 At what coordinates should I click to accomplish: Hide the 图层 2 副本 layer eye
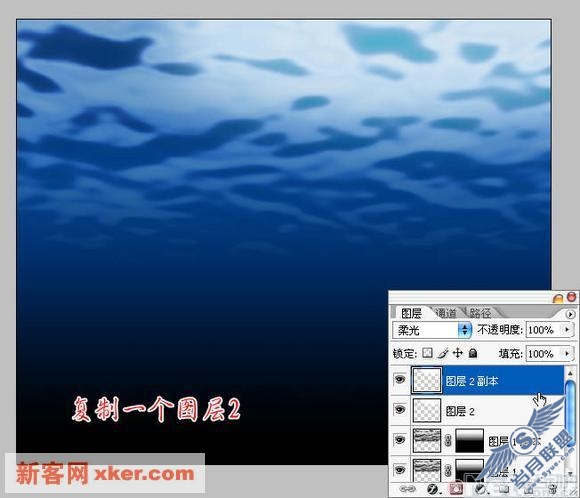point(399,379)
